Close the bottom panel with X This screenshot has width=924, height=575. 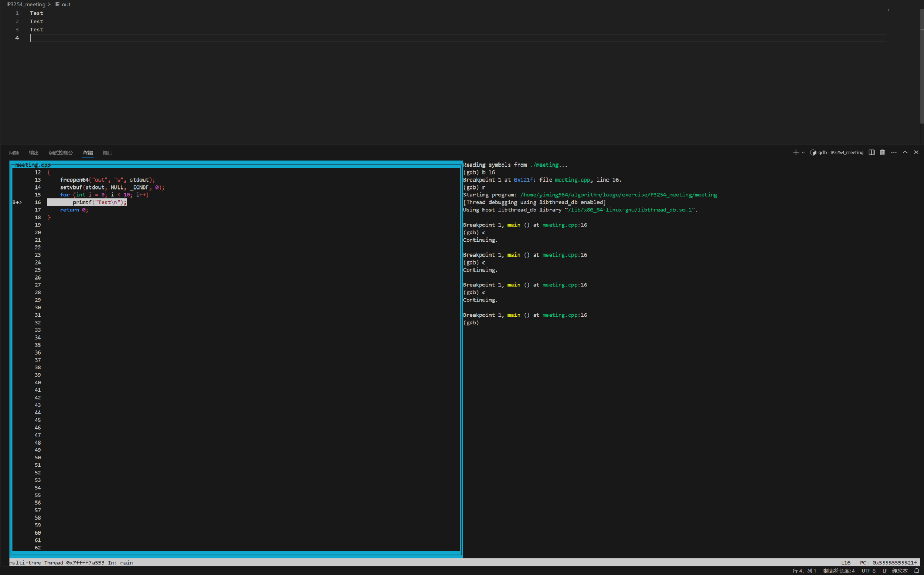[x=916, y=152]
